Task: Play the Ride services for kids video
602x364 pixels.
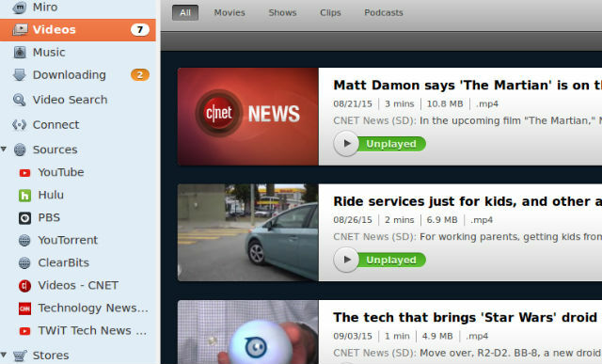Action: [346, 260]
